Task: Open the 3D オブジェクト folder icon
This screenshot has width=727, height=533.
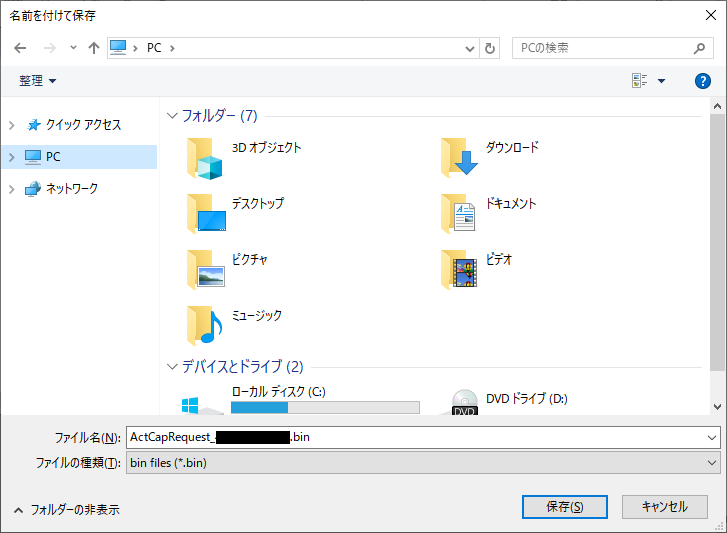Action: click(207, 158)
